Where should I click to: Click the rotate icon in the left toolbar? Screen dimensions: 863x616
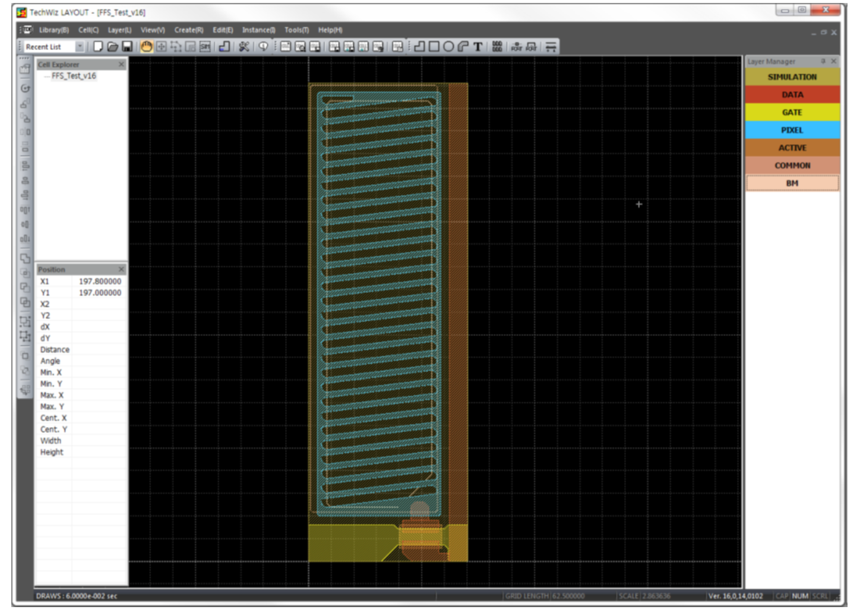tap(25, 88)
